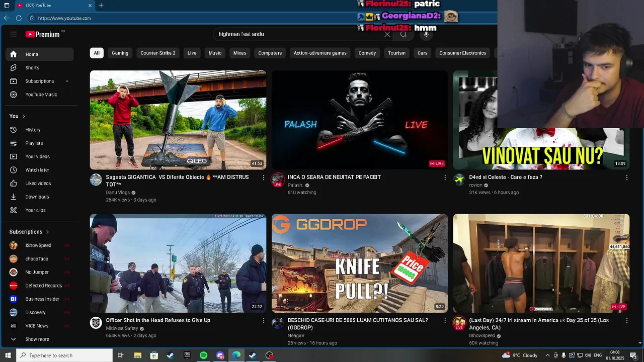Open 'Officer Shot in the Head' thumbnail

pos(178,263)
